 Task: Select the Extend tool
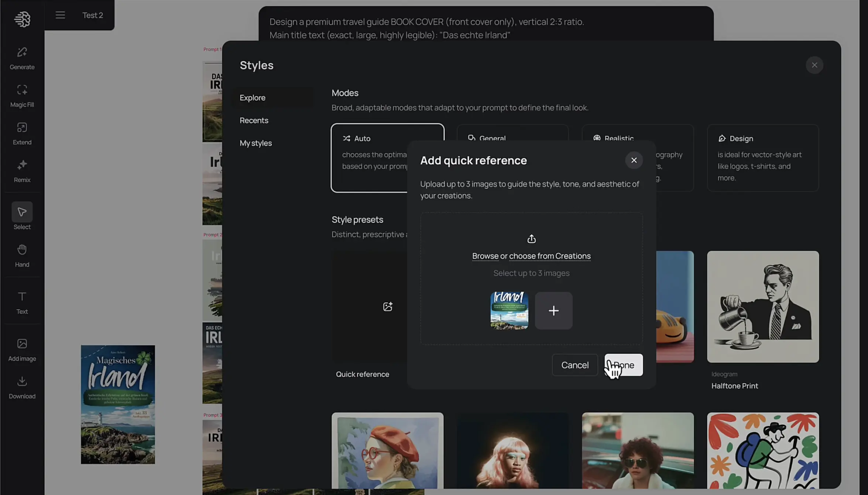pos(22,134)
